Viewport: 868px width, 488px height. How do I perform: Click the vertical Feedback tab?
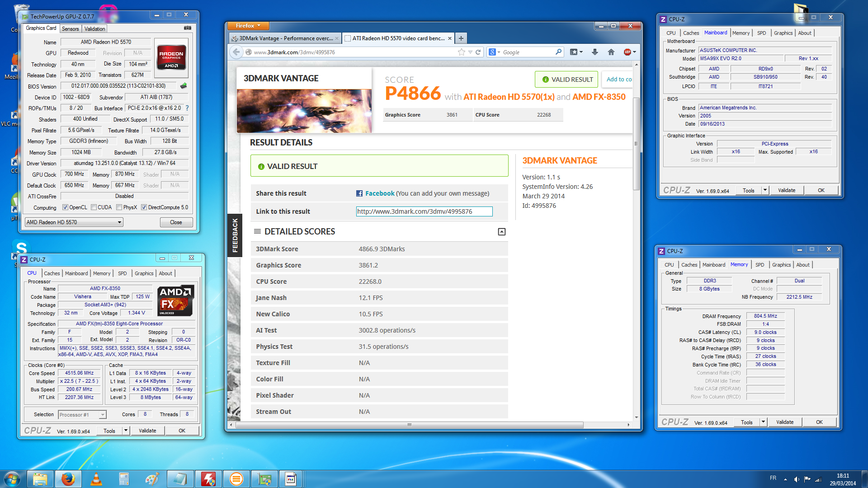235,235
